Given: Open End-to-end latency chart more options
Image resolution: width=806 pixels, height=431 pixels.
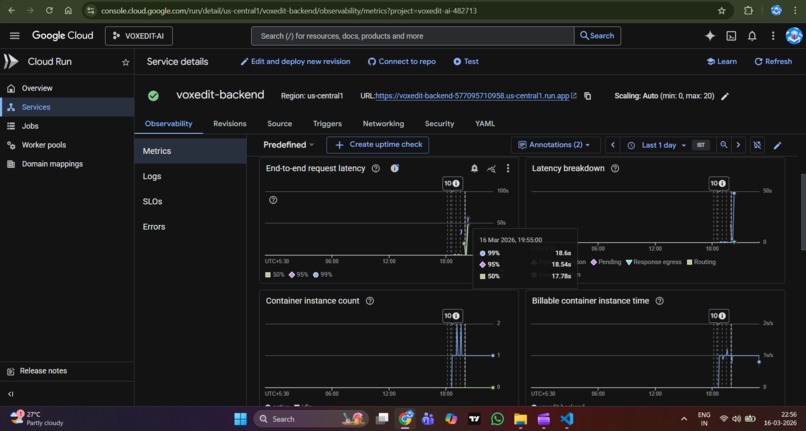Looking at the screenshot, I should (508, 168).
